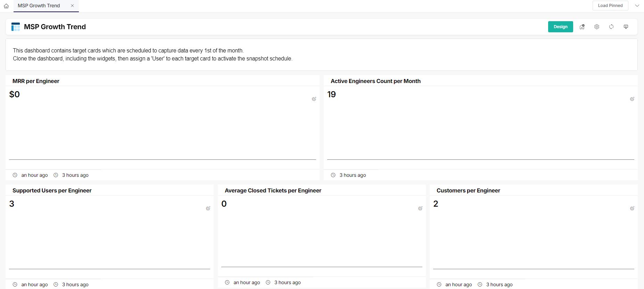Viewport: 644px width, 289px height.
Task: Click the $0 value on MRR card
Action: (x=15, y=94)
